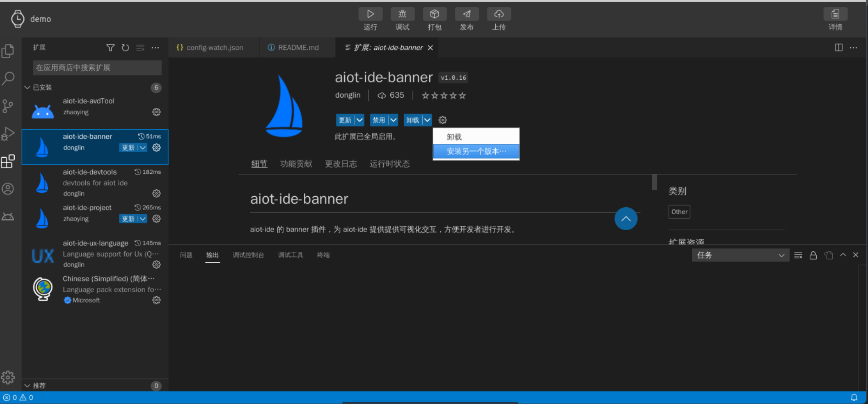Screen dimensions: 868x404
Task: Click the 发布 (Publish) paper plane icon
Action: pyautogui.click(x=467, y=14)
